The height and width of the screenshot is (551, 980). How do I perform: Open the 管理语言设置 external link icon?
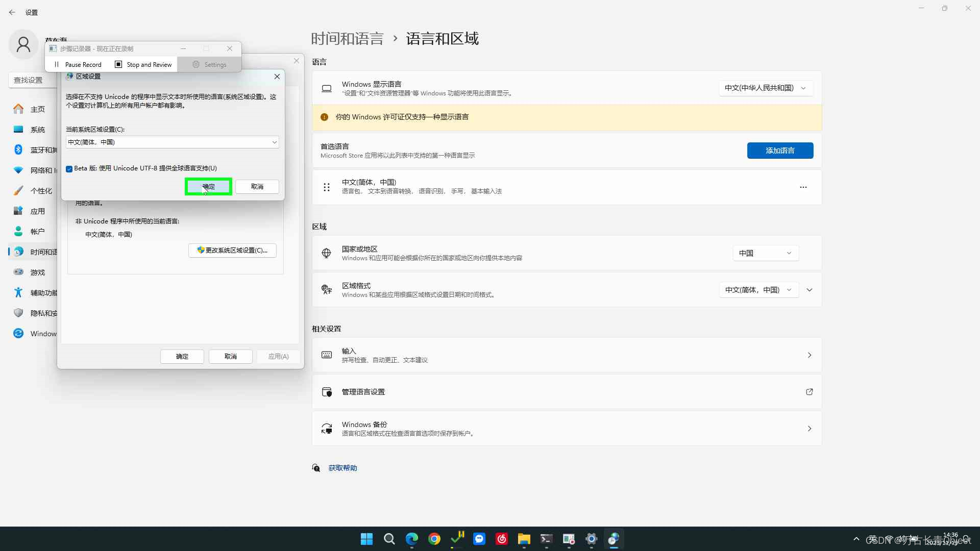pyautogui.click(x=810, y=392)
